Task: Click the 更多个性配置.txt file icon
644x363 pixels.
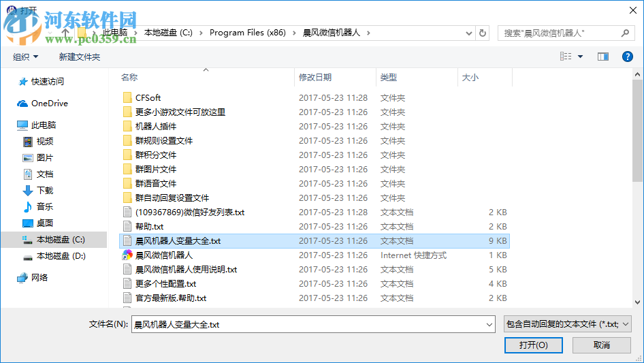Action: 127,283
